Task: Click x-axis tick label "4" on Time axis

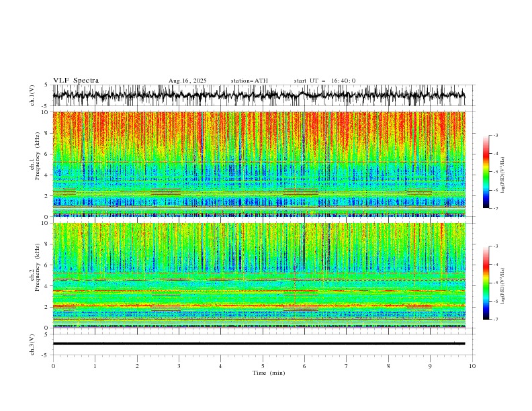Action: (220, 366)
